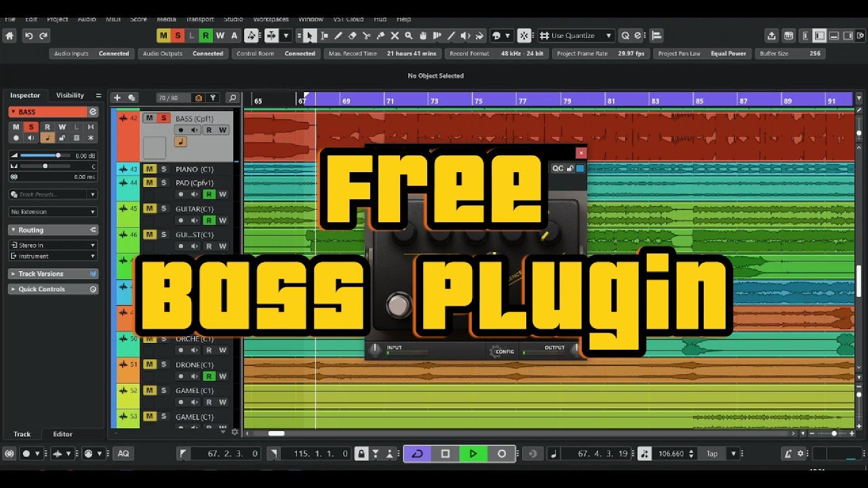868x488 pixels.
Task: Mute the BASS (Cpf1) track in the track list
Action: 149,118
